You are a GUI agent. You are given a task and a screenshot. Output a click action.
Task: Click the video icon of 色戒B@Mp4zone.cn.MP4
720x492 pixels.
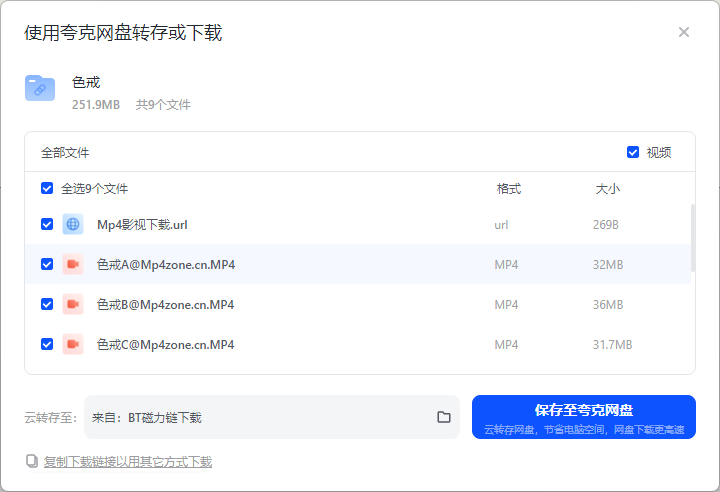point(73,304)
